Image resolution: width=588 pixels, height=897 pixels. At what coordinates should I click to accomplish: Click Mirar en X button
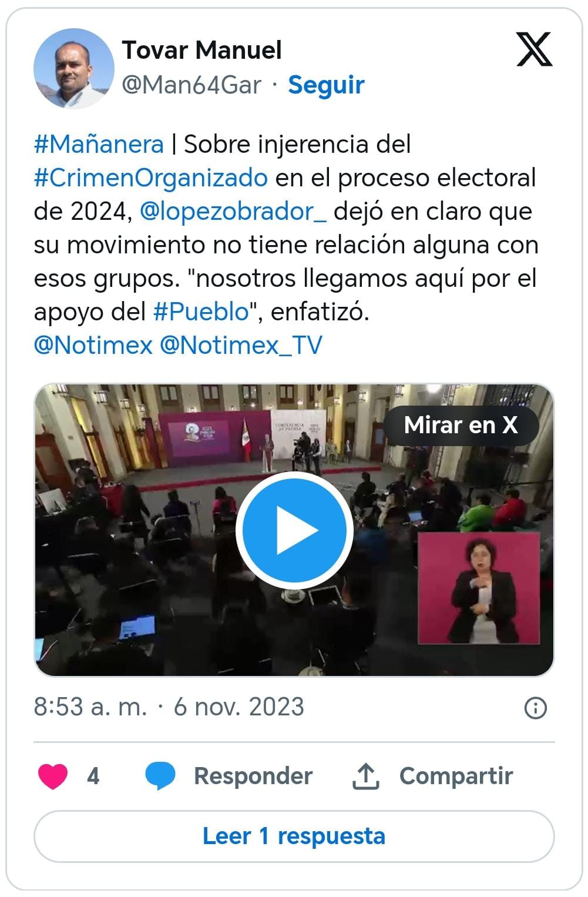[461, 425]
